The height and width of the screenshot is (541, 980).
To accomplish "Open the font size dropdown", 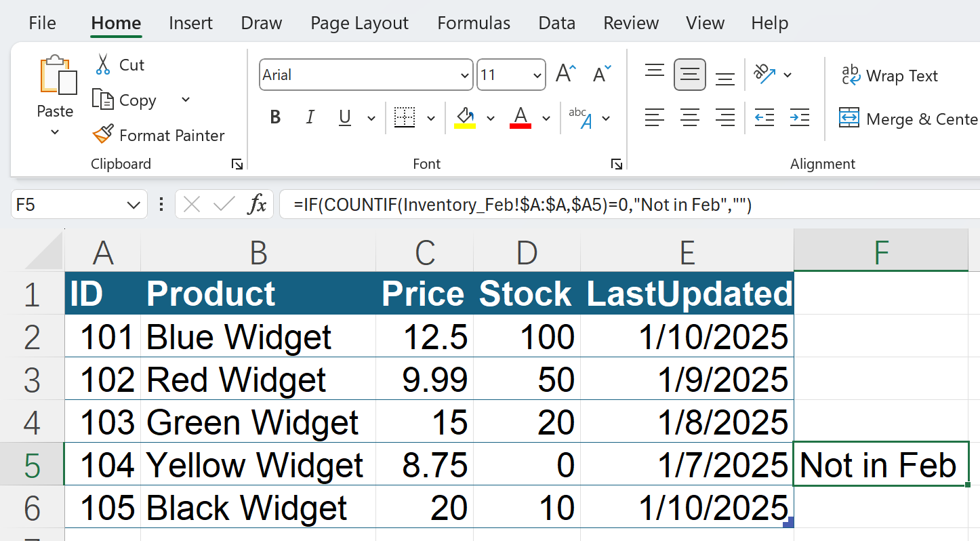I will click(x=537, y=75).
